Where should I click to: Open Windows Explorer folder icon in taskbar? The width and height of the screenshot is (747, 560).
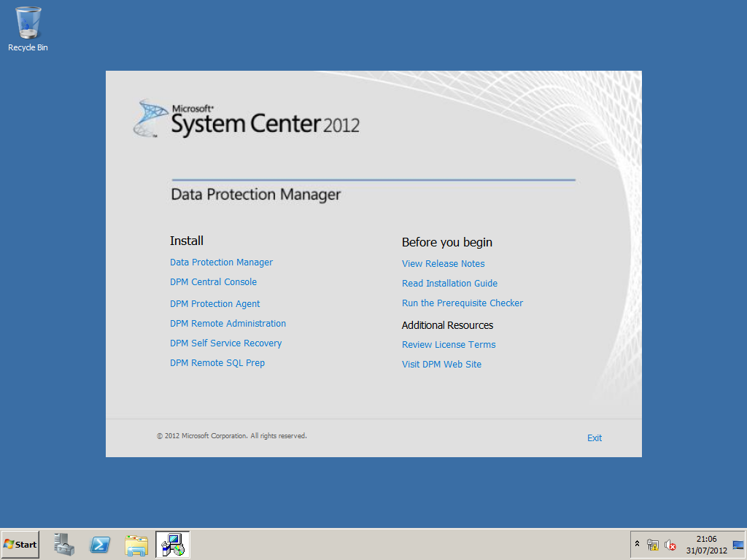click(x=136, y=545)
